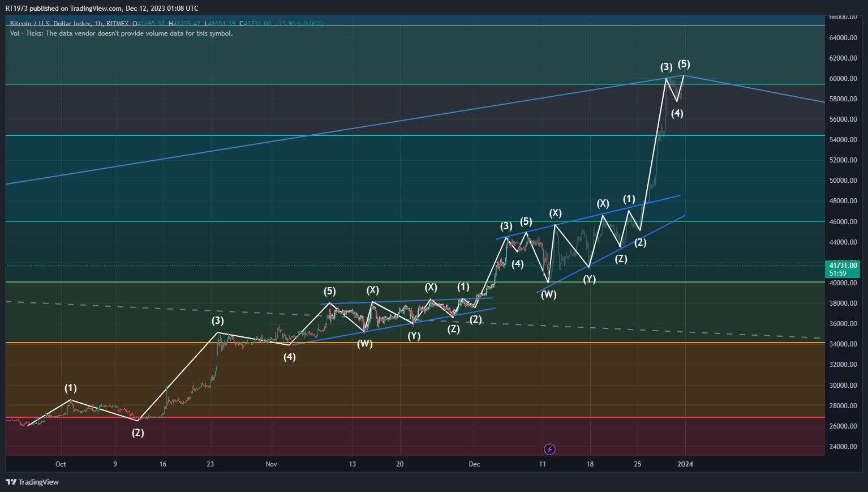Click the high value H41735.42

coord(184,24)
